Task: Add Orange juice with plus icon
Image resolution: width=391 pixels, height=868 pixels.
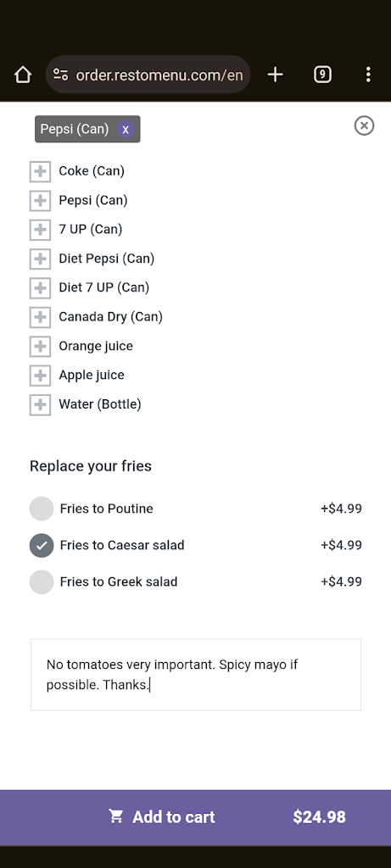Action: tap(40, 346)
